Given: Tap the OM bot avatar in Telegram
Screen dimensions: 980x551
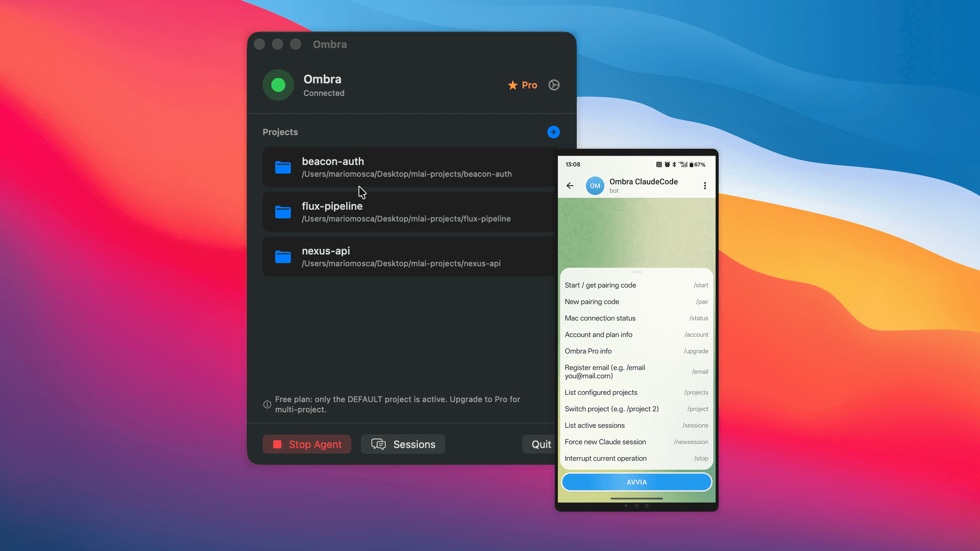Looking at the screenshot, I should pyautogui.click(x=595, y=185).
